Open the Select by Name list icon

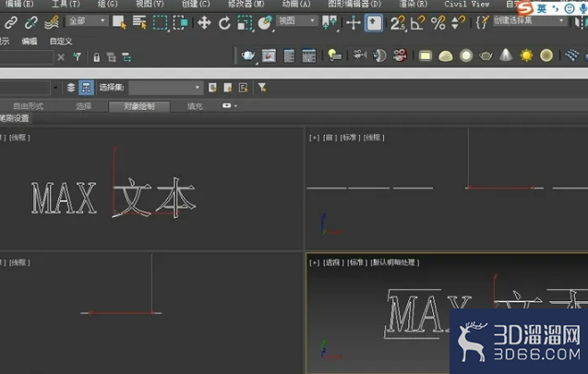[140, 22]
